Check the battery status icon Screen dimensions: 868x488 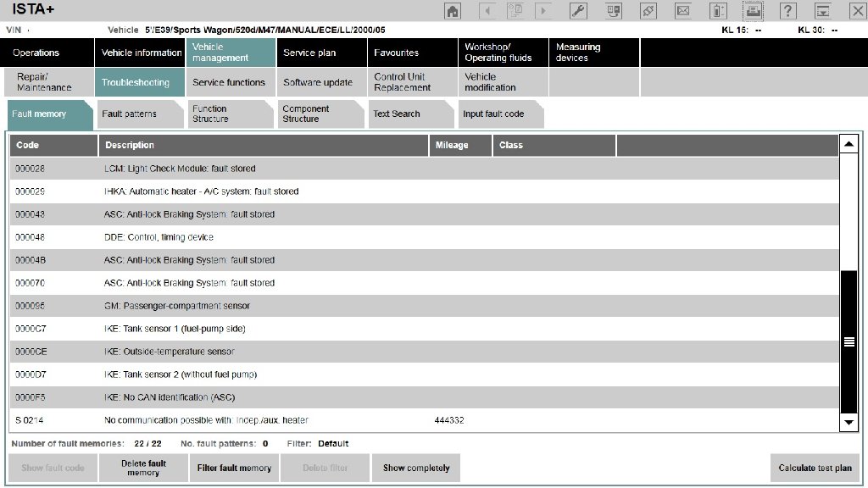pyautogui.click(x=718, y=10)
